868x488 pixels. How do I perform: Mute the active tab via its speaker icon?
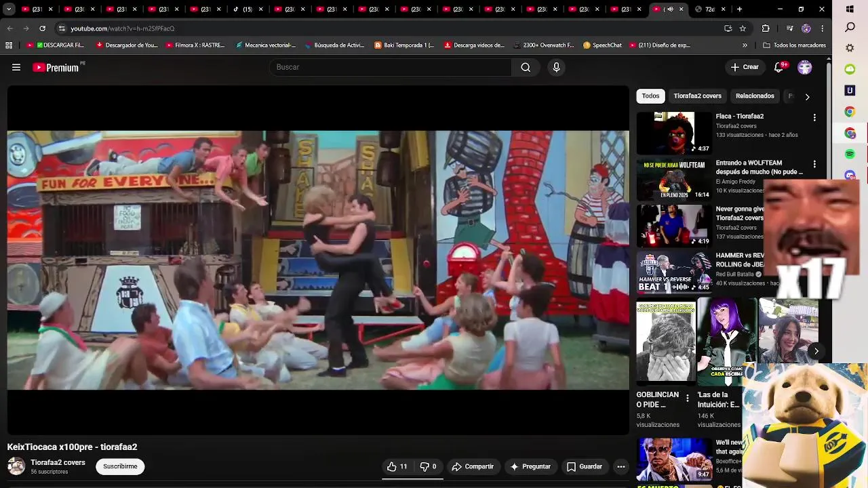pyautogui.click(x=670, y=9)
